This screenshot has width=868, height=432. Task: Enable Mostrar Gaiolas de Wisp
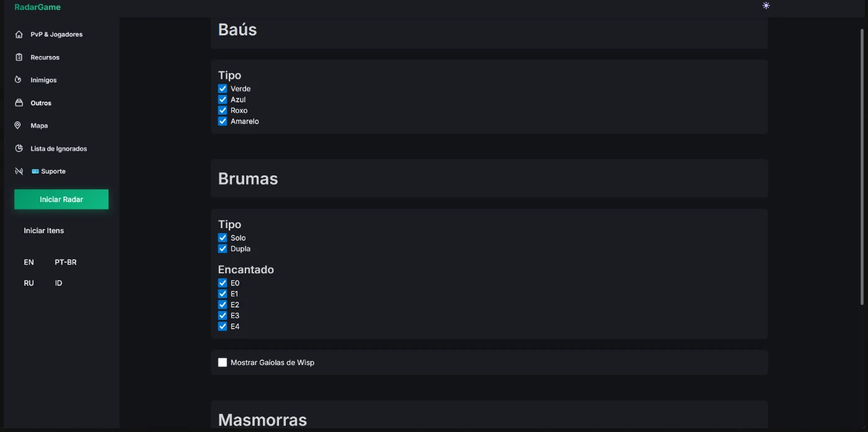coord(223,363)
